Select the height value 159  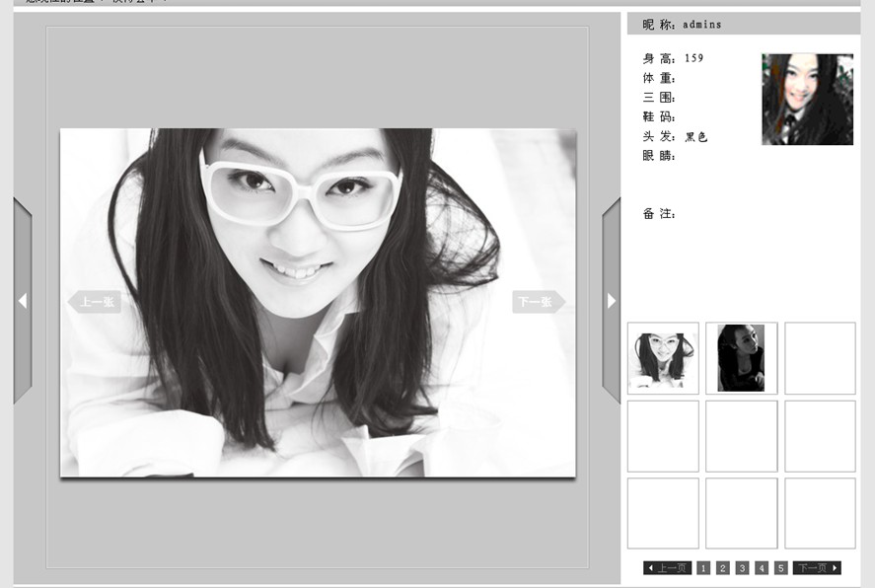693,58
